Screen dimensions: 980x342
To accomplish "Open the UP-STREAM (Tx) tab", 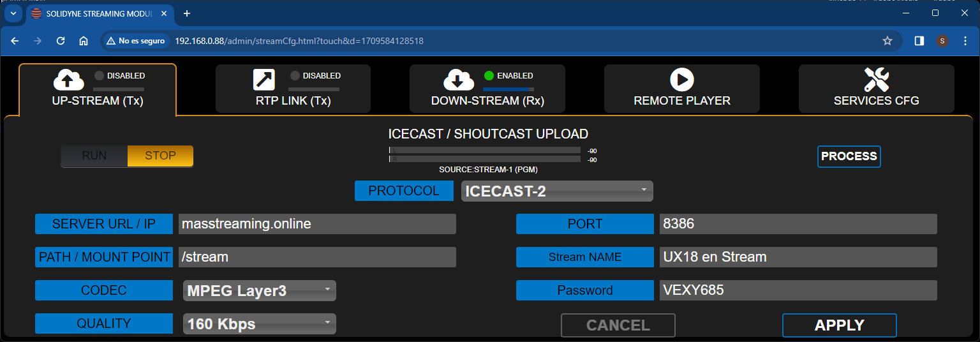I will [98, 90].
